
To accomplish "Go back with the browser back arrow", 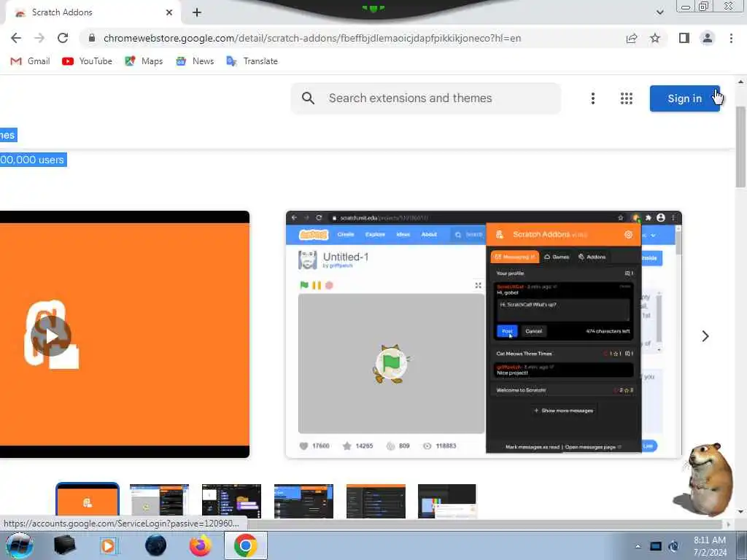I will 16,38.
